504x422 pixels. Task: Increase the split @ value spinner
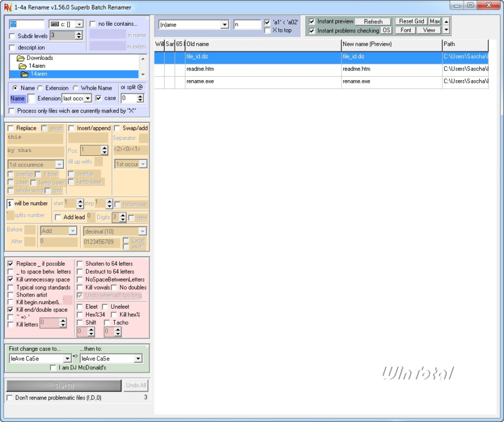click(x=140, y=96)
